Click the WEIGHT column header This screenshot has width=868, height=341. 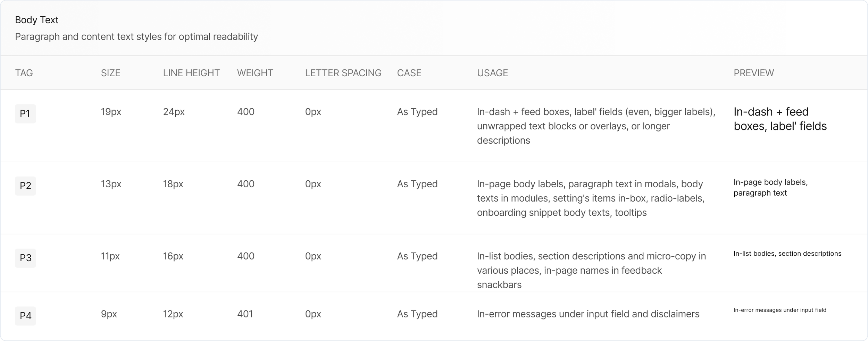255,73
